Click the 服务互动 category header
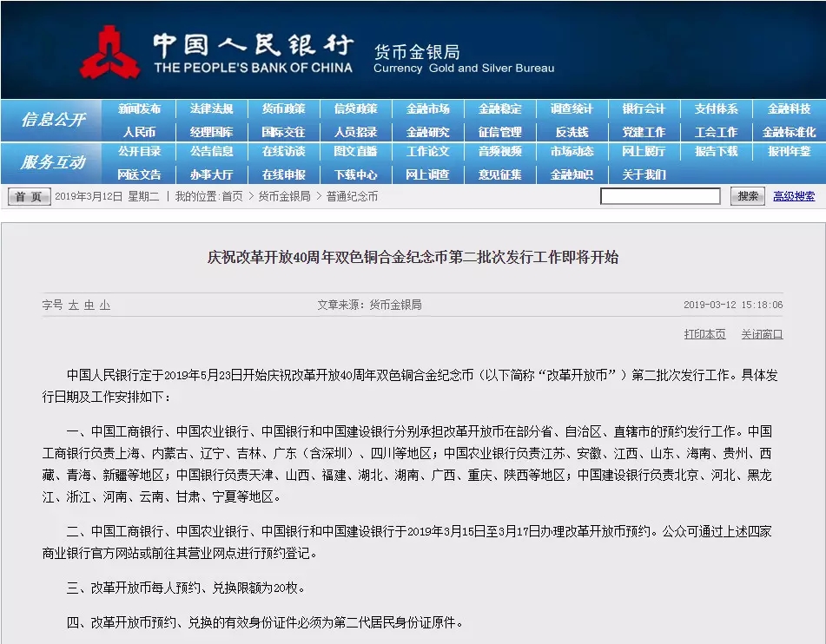This screenshot has width=826, height=644. click(x=53, y=162)
